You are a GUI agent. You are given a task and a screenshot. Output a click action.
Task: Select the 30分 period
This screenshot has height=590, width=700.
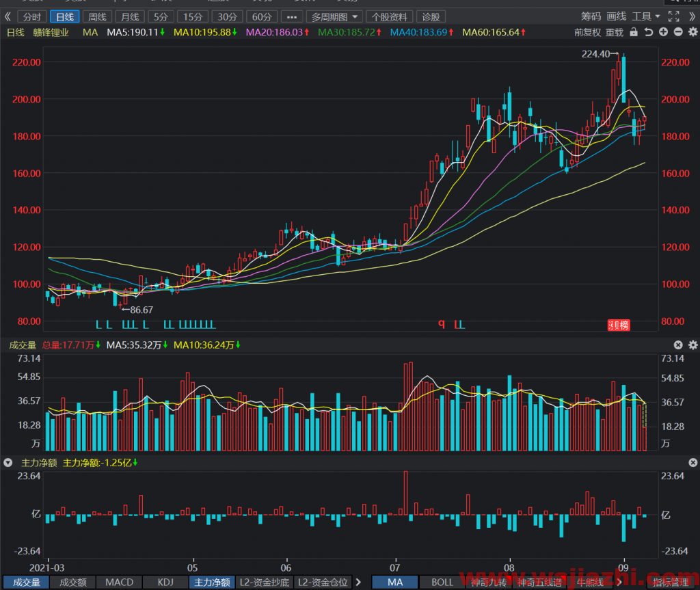click(x=227, y=17)
